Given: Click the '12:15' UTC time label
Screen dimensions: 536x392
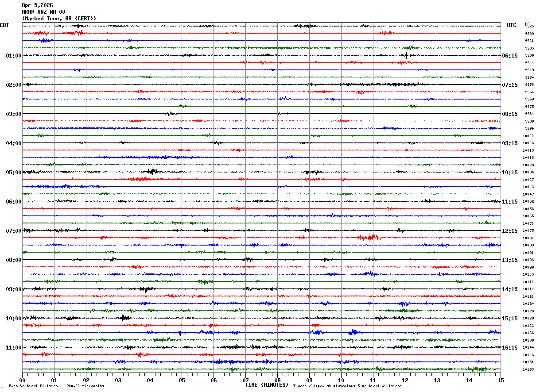Looking at the screenshot, I should pos(510,231).
